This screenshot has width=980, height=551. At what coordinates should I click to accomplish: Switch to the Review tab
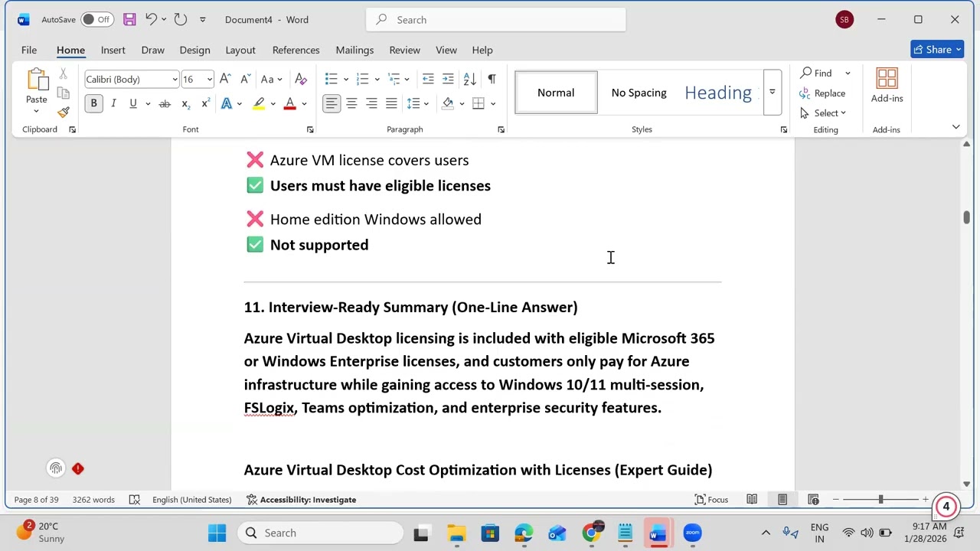coord(404,50)
